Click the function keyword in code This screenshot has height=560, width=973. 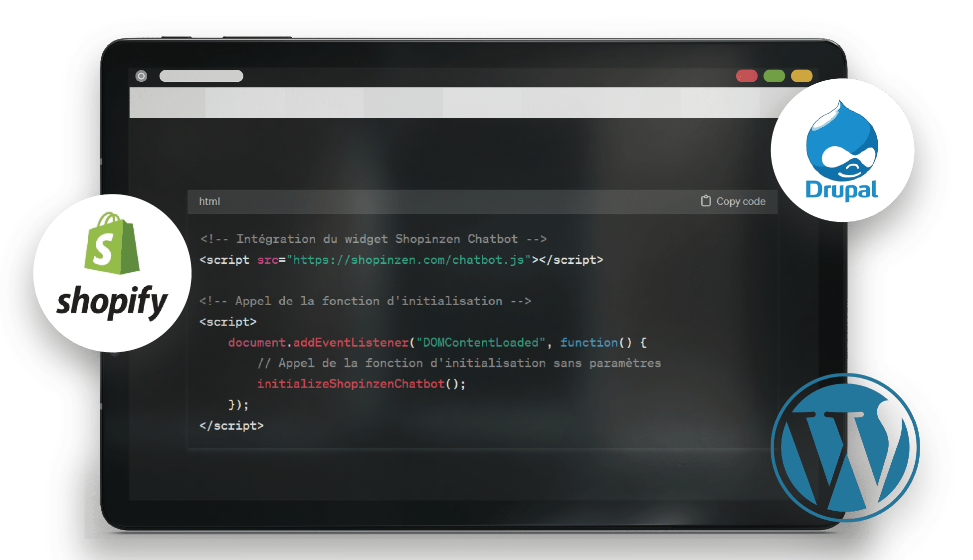[x=588, y=343]
